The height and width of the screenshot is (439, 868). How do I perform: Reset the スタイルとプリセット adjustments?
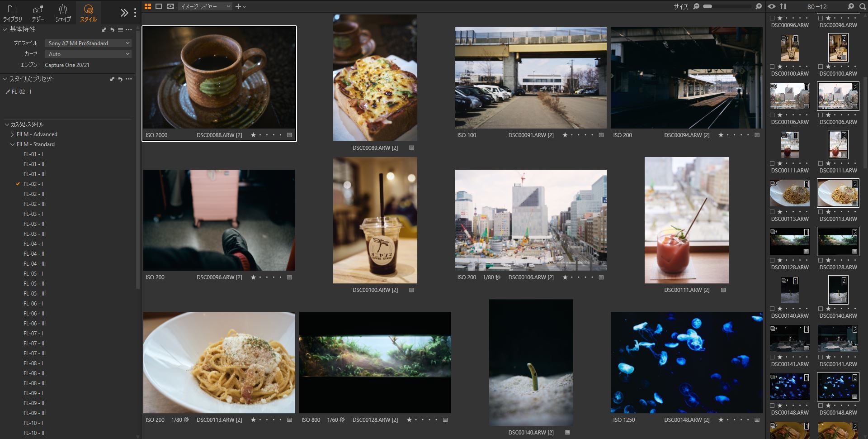click(120, 79)
